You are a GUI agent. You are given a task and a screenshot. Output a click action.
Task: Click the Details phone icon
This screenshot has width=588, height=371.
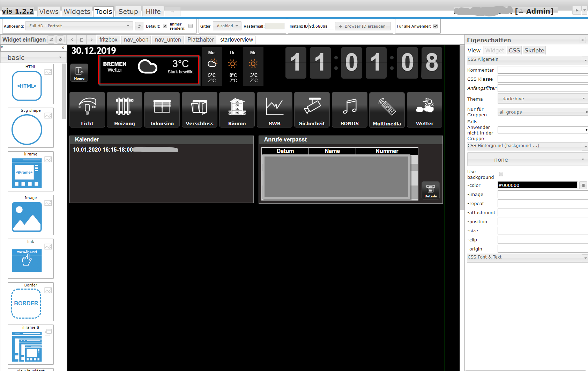[x=431, y=190]
